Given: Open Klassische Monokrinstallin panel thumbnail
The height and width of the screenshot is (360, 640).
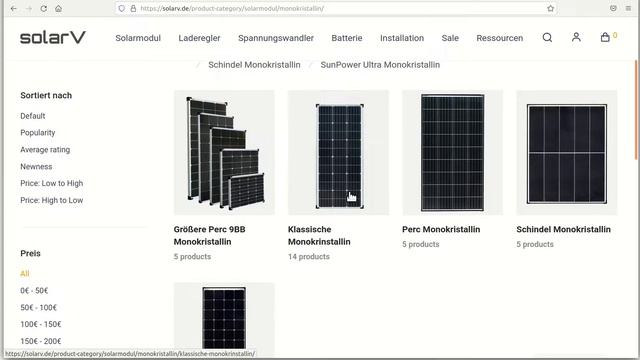Looking at the screenshot, I should coord(338,152).
